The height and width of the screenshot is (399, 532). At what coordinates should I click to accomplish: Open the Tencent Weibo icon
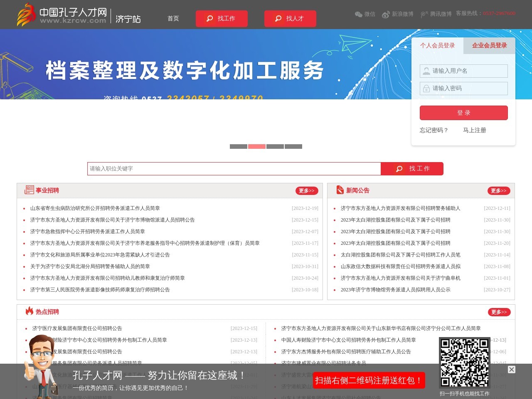[424, 14]
